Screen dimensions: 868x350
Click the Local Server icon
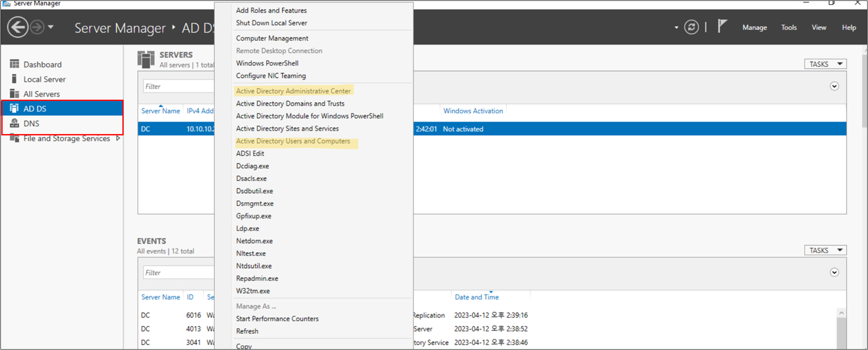tap(14, 79)
